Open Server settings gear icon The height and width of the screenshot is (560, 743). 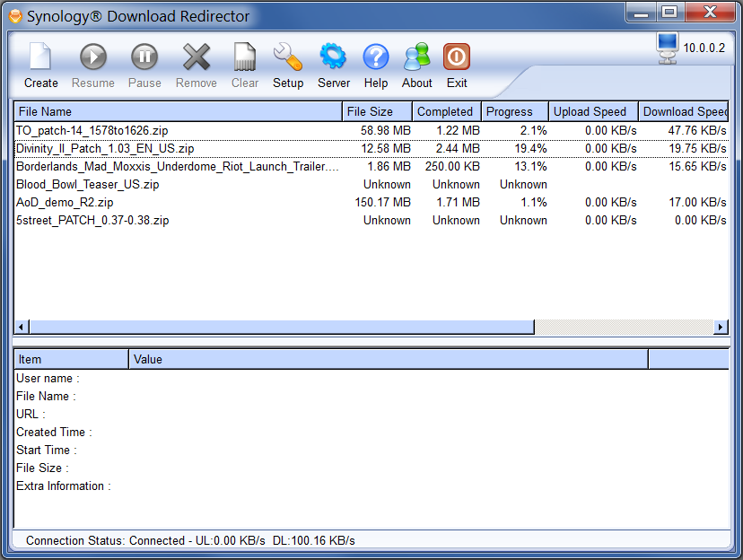click(333, 57)
